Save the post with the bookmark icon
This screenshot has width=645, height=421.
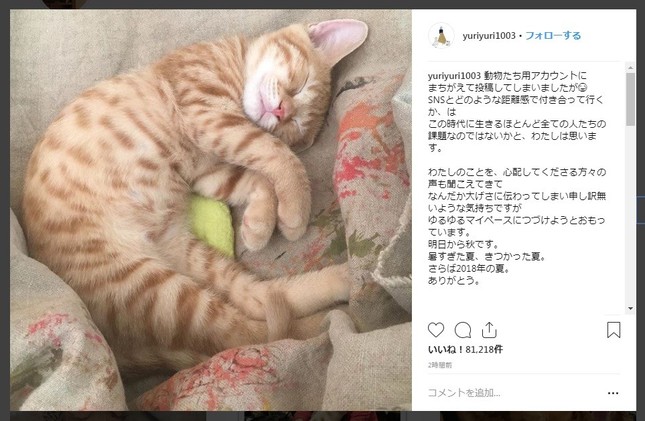click(x=613, y=330)
